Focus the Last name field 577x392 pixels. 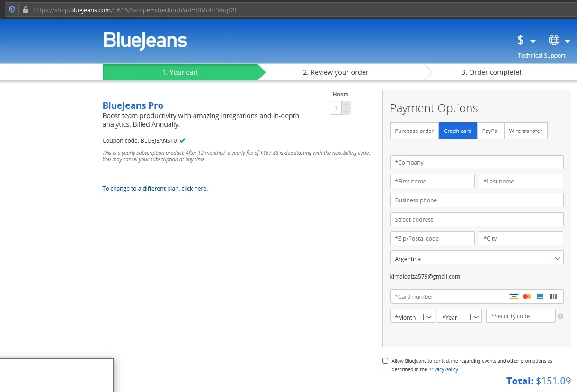(x=521, y=181)
